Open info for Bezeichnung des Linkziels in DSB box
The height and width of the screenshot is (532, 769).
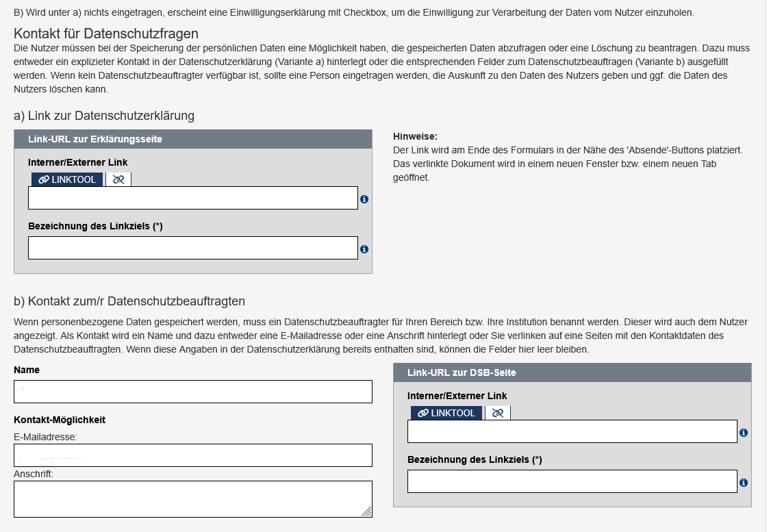point(745,482)
